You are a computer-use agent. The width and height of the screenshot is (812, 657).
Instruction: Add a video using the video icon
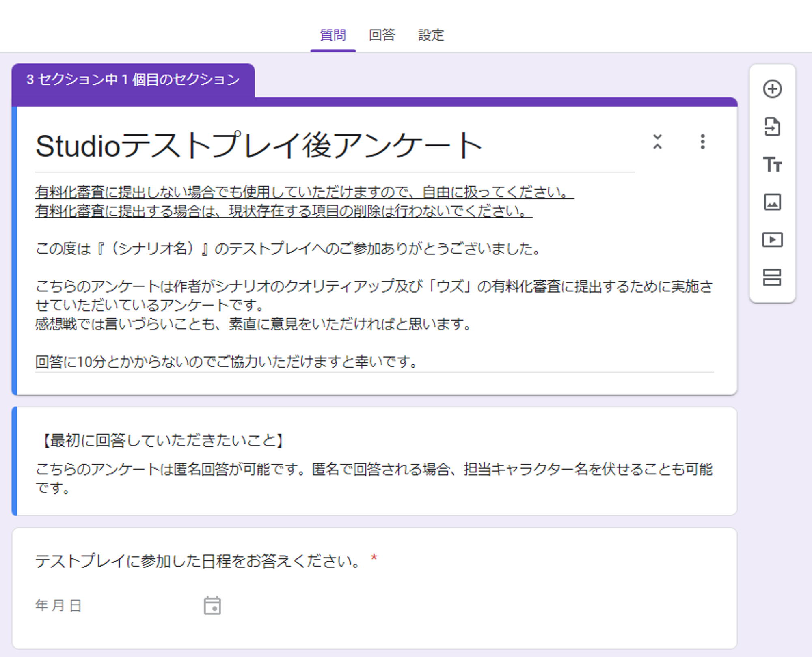point(772,239)
